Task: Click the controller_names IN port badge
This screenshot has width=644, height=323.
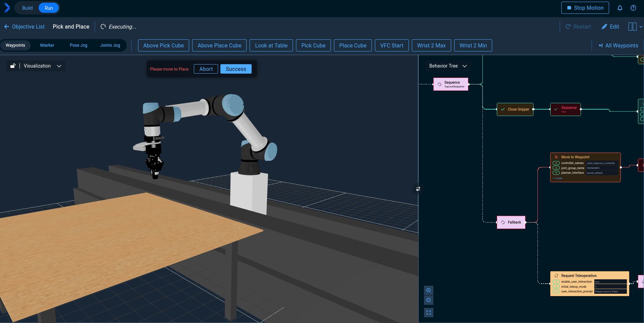Action: [x=556, y=163]
